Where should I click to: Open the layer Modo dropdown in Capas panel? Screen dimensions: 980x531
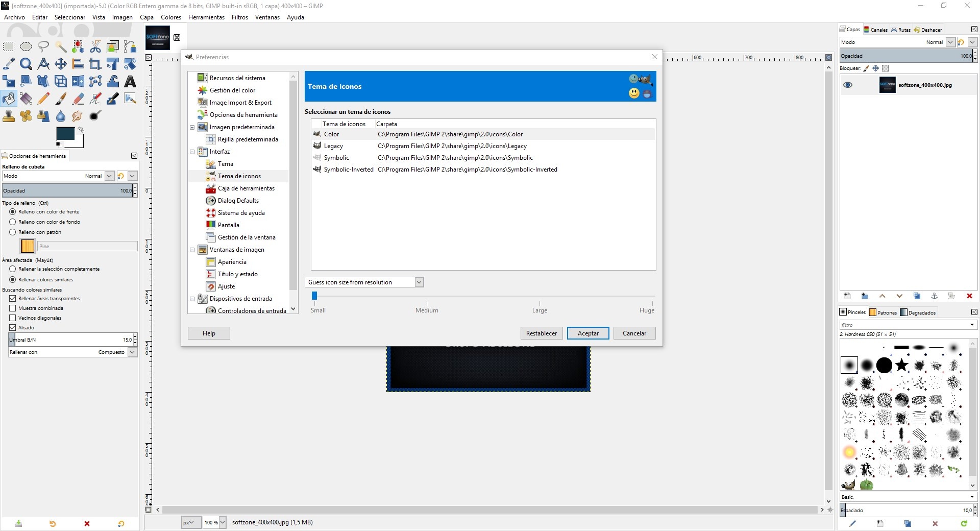[x=897, y=42]
